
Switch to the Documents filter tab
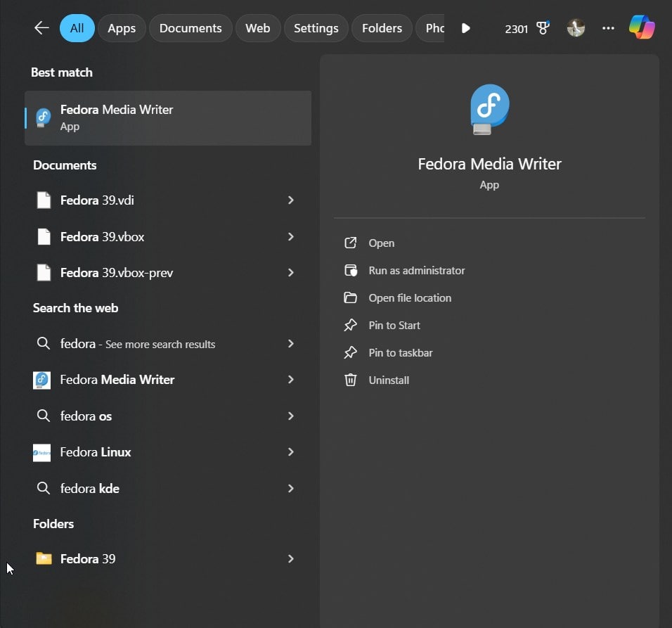tap(190, 28)
